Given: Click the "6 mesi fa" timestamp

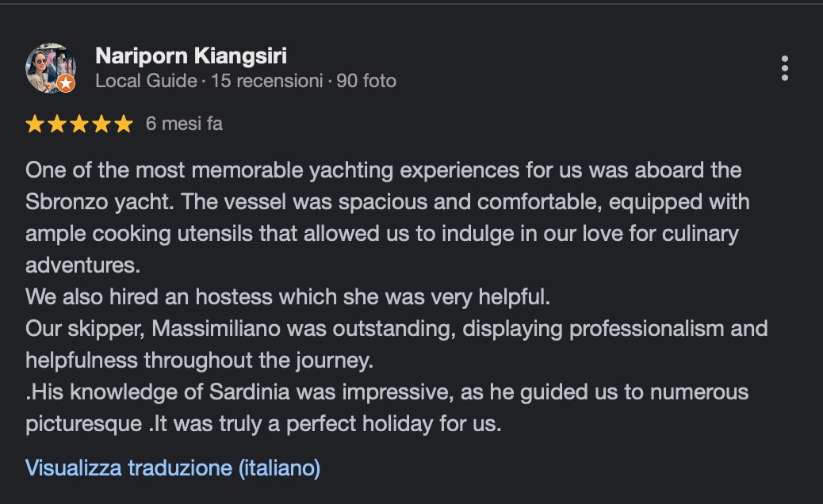Looking at the screenshot, I should click(184, 124).
